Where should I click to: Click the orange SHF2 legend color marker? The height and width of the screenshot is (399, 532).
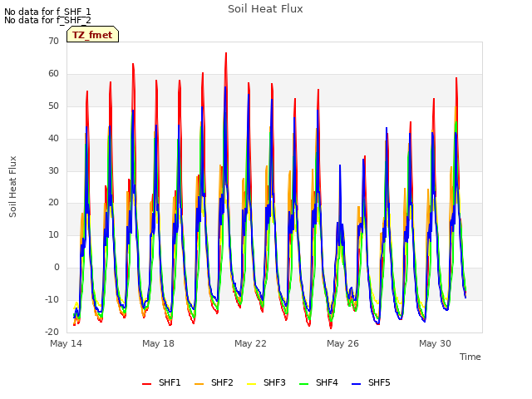(x=199, y=384)
